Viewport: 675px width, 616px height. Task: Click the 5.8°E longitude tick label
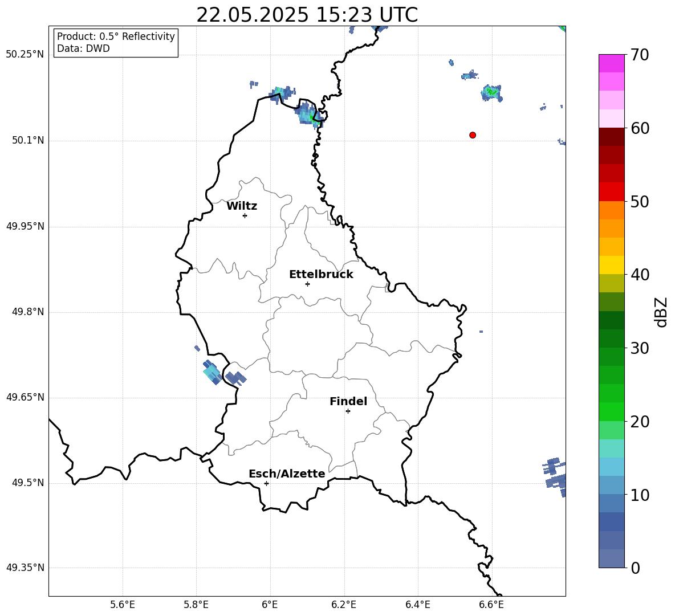196,605
